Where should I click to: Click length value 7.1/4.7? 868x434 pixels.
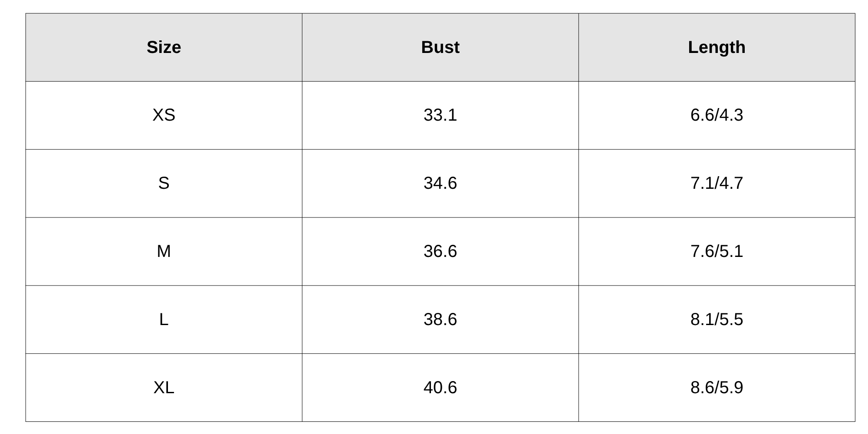717,183
